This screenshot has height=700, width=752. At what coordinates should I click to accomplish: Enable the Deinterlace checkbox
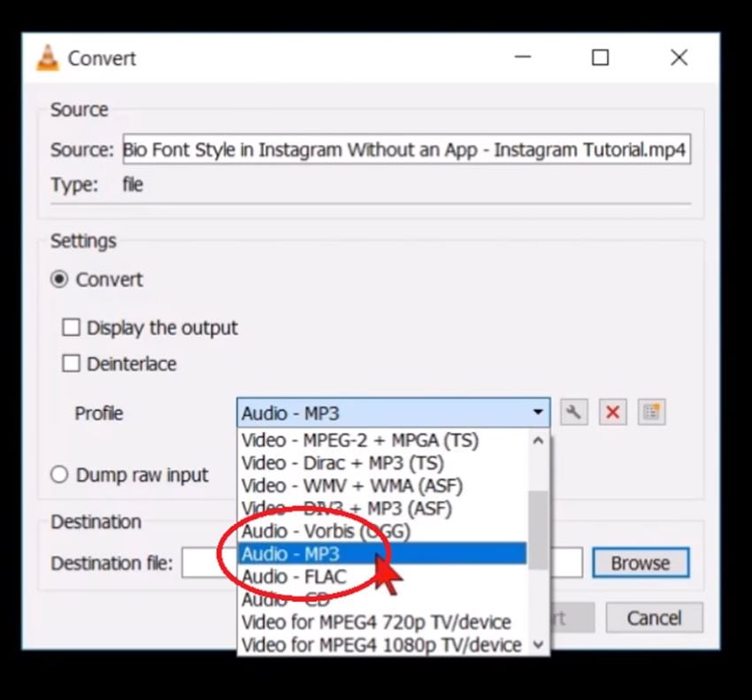[71, 364]
